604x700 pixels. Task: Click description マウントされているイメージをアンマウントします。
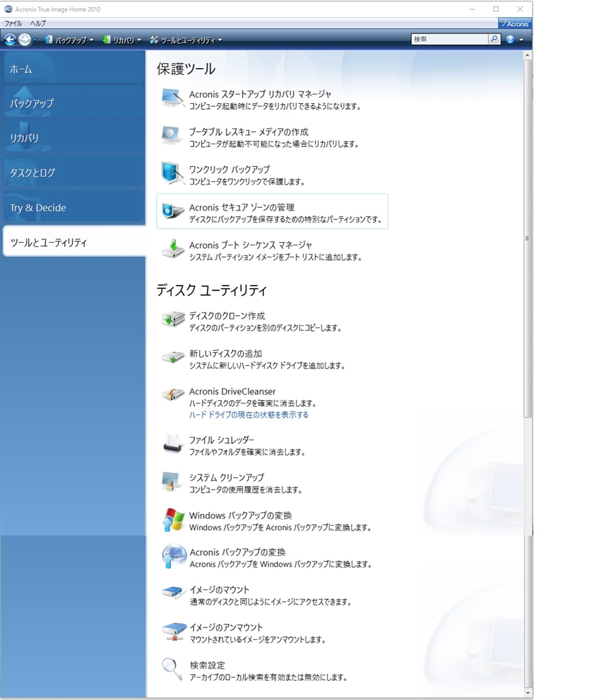(x=257, y=640)
